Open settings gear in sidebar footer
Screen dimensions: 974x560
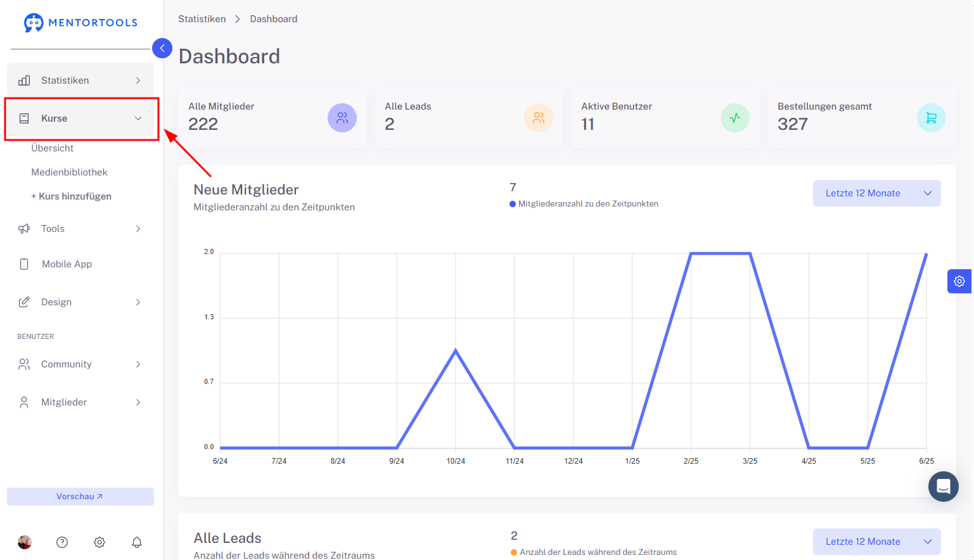pos(99,542)
